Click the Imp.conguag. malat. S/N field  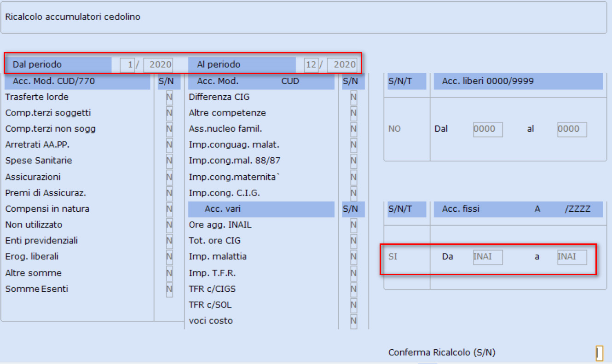coord(353,145)
